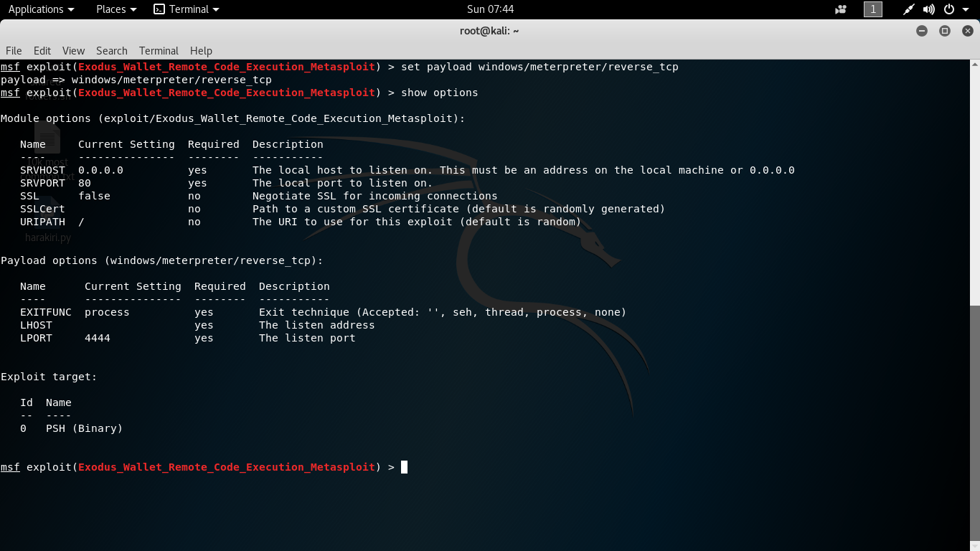Click the SRVPORT value 80
Image resolution: width=980 pixels, height=551 pixels.
85,183
